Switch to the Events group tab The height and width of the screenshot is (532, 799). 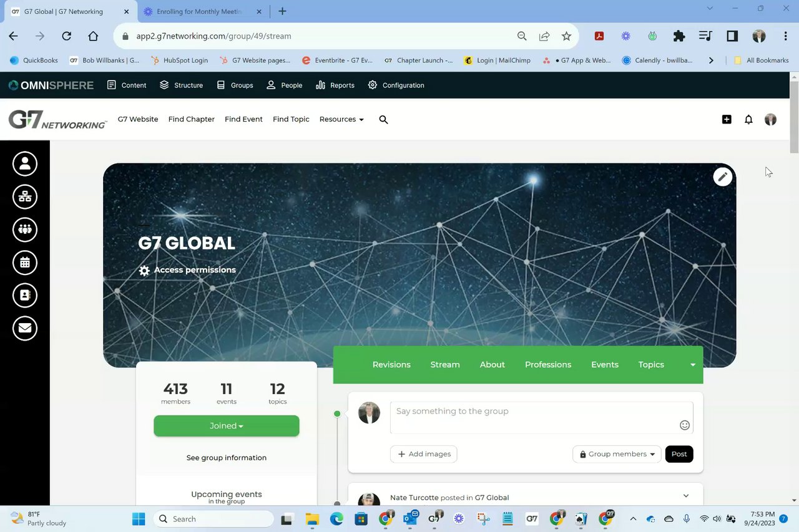click(x=605, y=365)
